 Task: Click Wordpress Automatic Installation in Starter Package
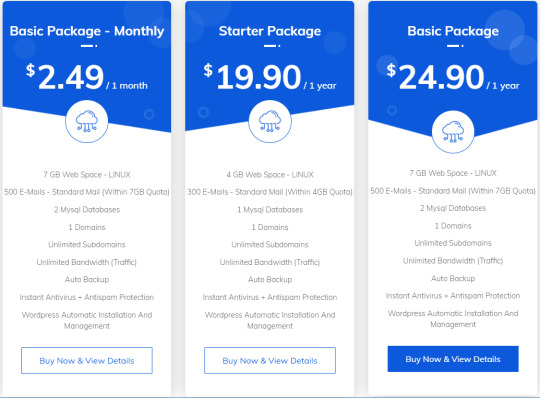[x=270, y=320]
